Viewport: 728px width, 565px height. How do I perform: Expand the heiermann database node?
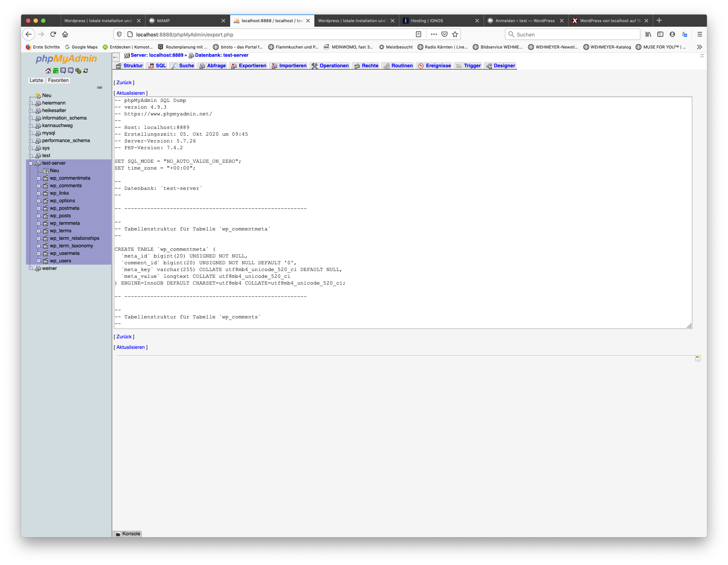(x=31, y=103)
